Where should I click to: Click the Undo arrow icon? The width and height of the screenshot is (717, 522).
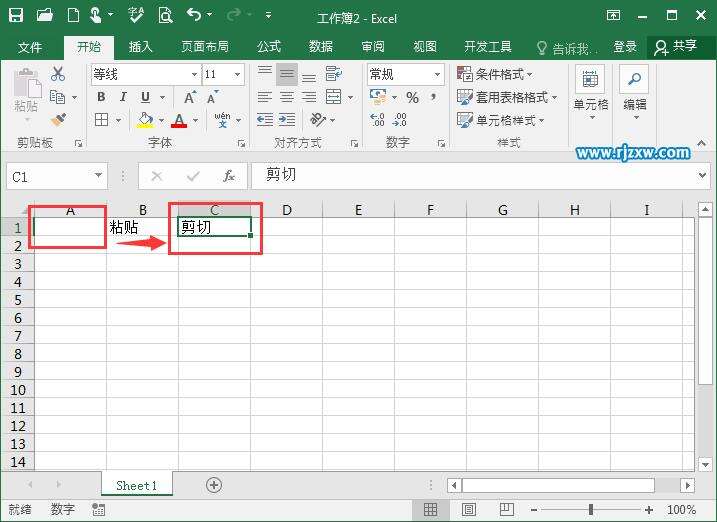pos(194,15)
